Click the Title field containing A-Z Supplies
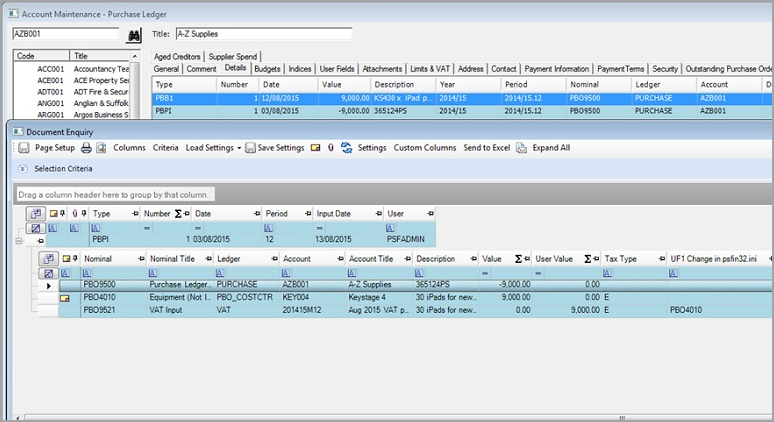 (x=263, y=34)
